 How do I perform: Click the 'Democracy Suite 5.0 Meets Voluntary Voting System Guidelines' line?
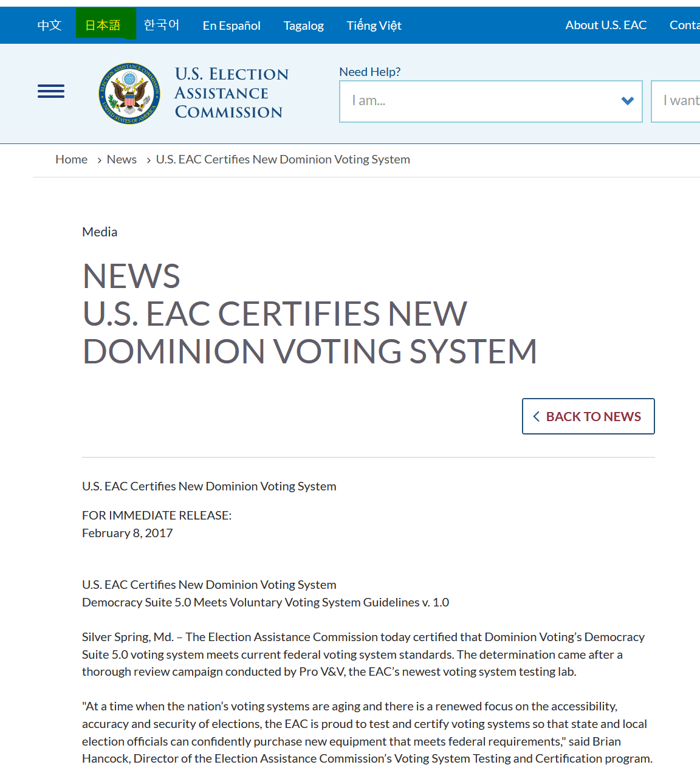click(266, 602)
